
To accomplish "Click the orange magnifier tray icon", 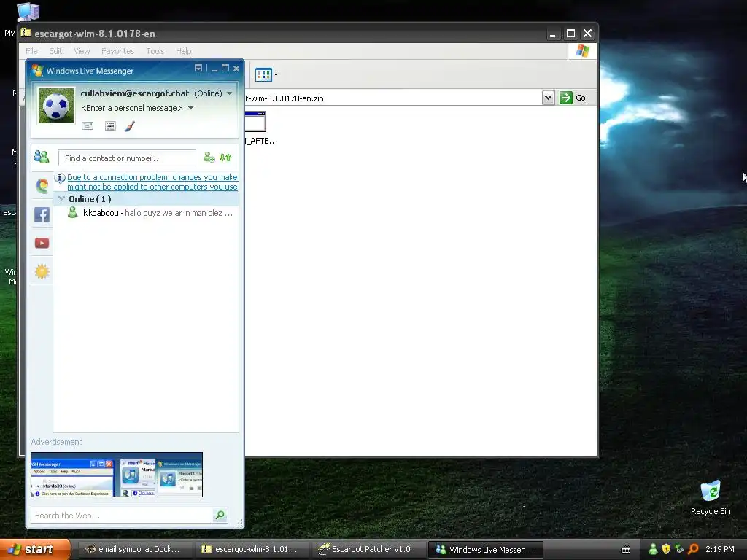I will click(693, 550).
